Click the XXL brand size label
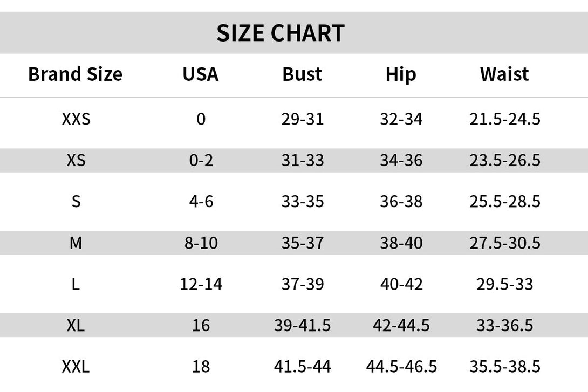The image size is (588, 392). coord(76,367)
